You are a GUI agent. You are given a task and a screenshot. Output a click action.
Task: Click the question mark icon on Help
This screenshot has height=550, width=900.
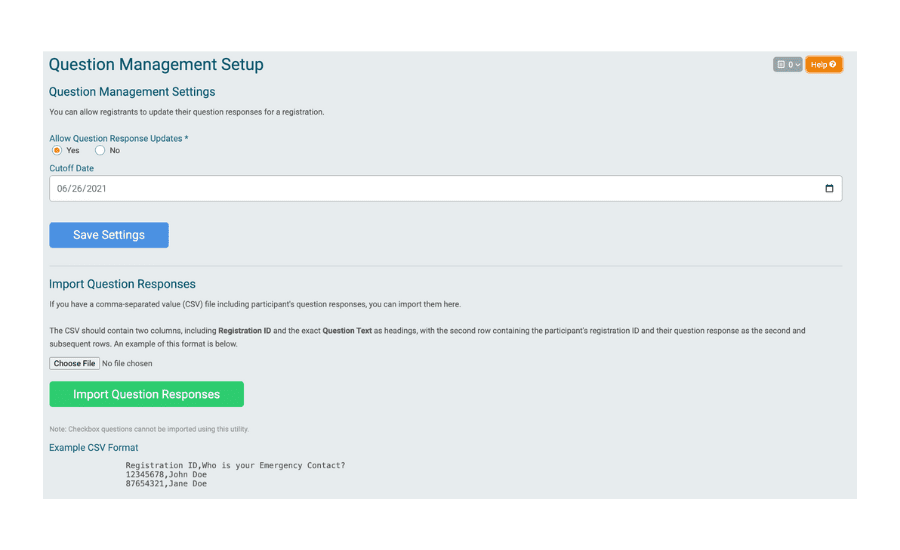pos(833,64)
